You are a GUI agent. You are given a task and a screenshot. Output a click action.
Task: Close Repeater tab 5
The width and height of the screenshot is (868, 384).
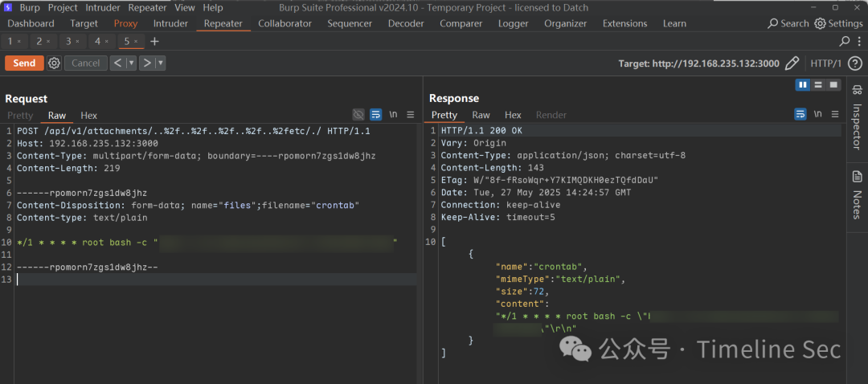click(136, 42)
